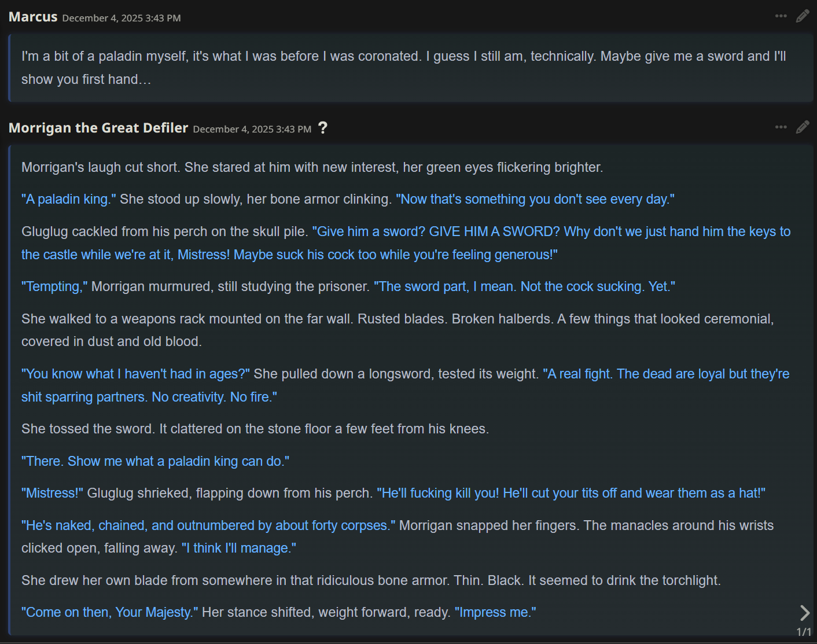Click the name Morrigan the Great Defiler

point(98,128)
